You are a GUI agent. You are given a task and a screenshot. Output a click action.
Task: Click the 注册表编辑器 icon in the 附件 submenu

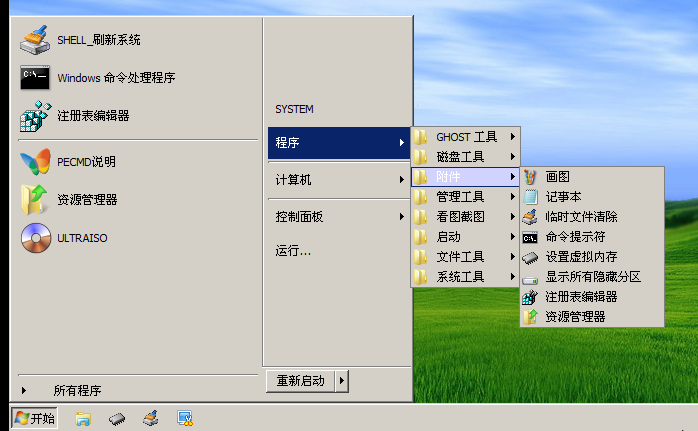[530, 297]
